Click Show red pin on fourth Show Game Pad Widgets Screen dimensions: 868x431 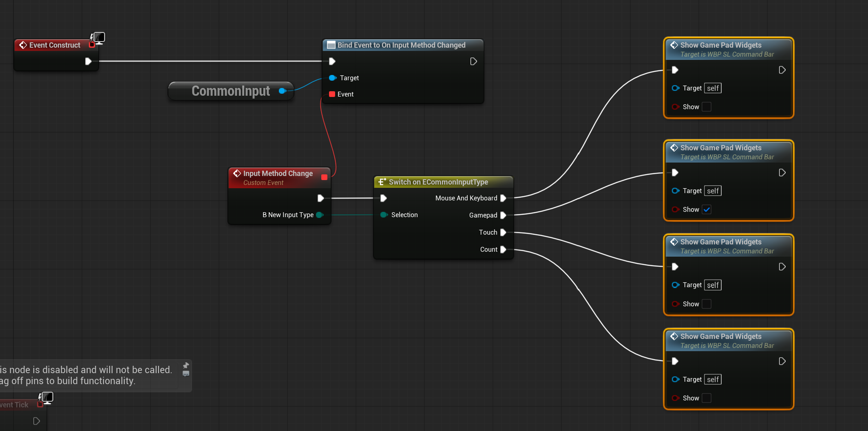[x=676, y=398]
